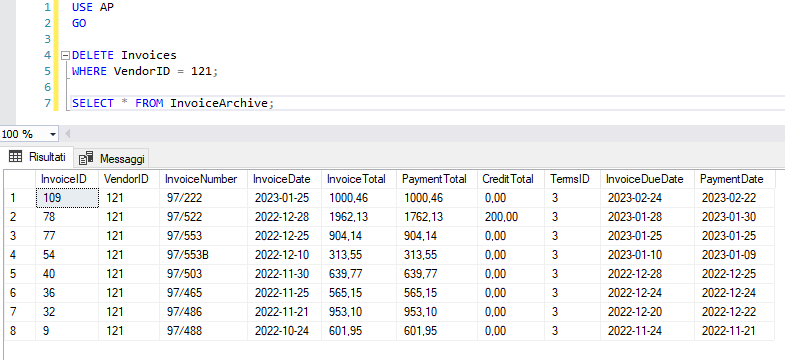Click the InvoiceNumber column header
Viewport: 785px width, 360px height.
pos(203,179)
